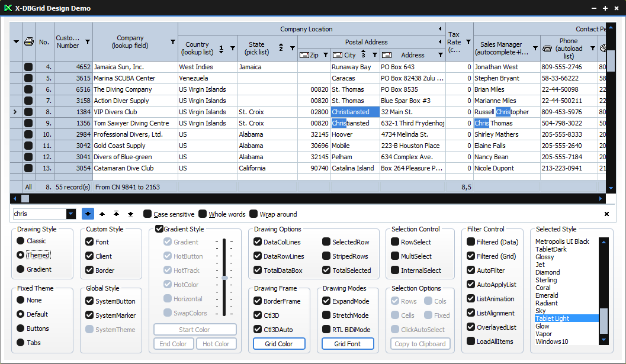Toggle the StripedRows checkbox
The height and width of the screenshot is (364, 626).
[327, 256]
